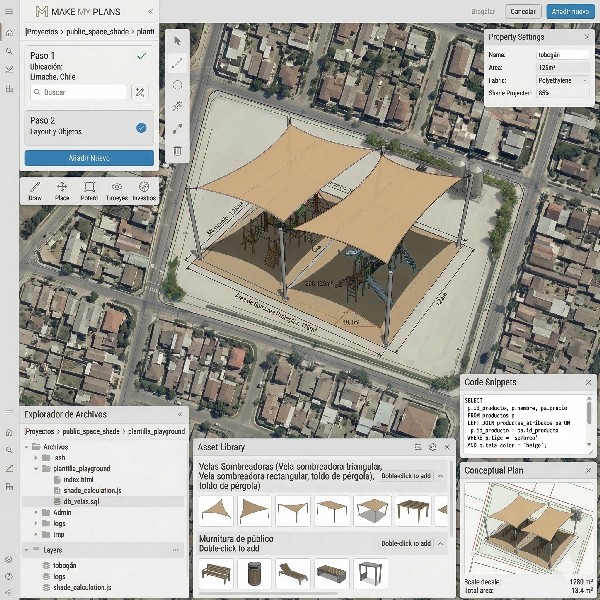The width and height of the screenshot is (600, 600).
Task: Click the Name field containing tobogán
Action: (x=562, y=55)
